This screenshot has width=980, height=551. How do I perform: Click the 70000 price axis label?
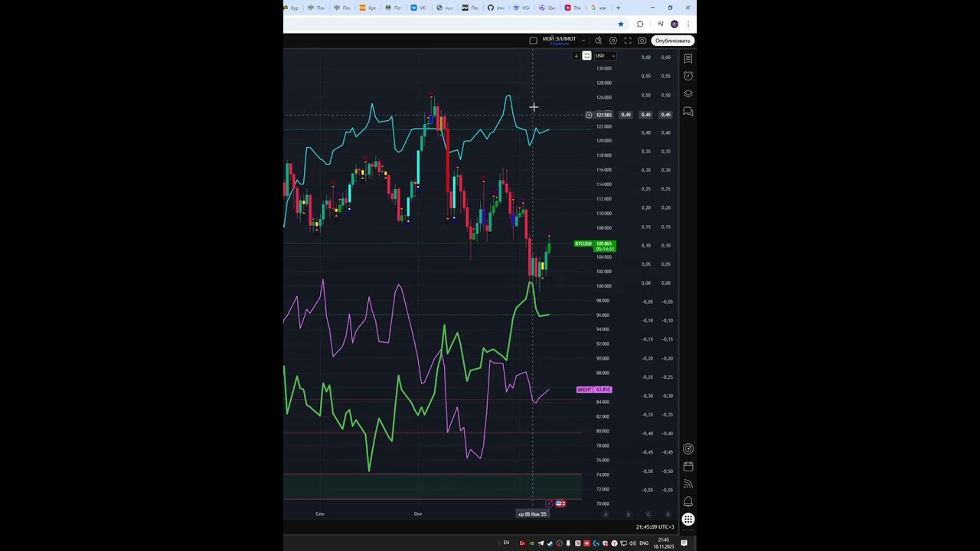[603, 504]
